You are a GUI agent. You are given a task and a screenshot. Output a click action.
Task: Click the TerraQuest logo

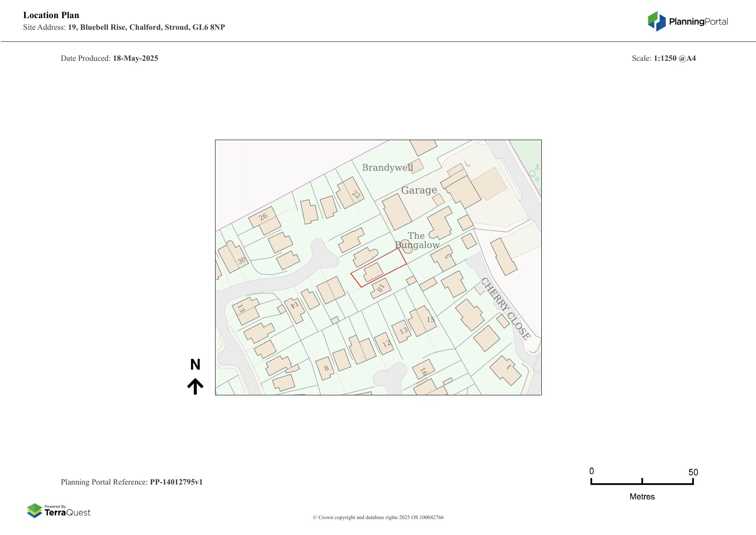pos(59,510)
